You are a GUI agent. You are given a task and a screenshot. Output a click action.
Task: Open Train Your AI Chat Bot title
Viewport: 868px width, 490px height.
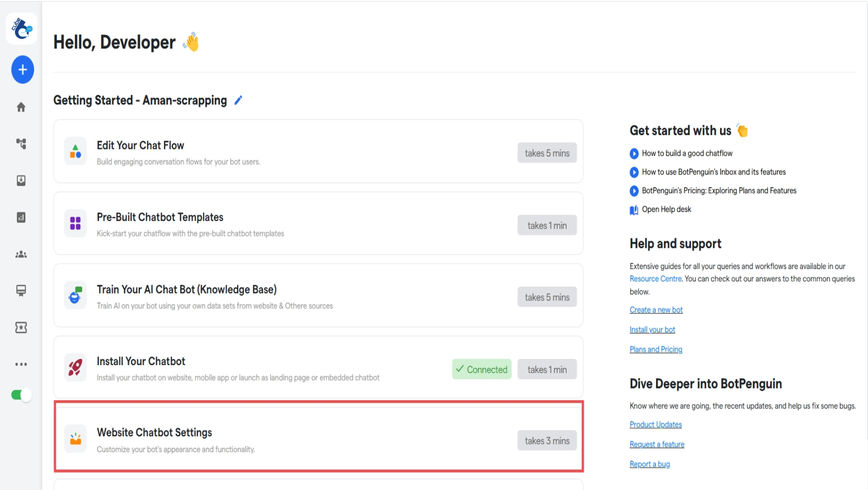click(186, 289)
